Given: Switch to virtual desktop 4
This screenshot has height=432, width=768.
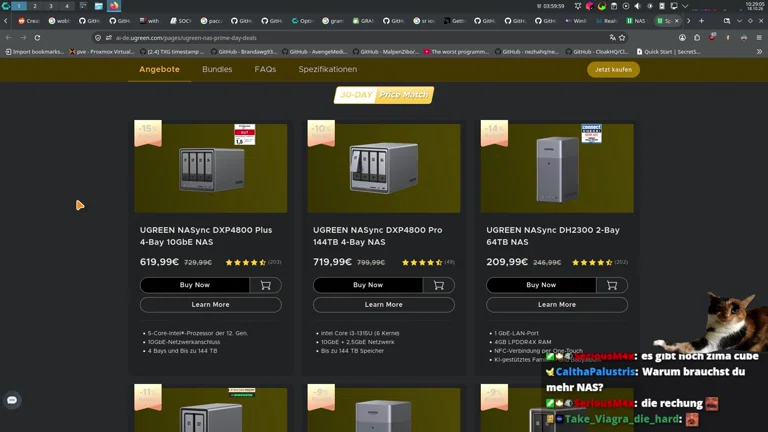Looking at the screenshot, I should click(x=67, y=6).
